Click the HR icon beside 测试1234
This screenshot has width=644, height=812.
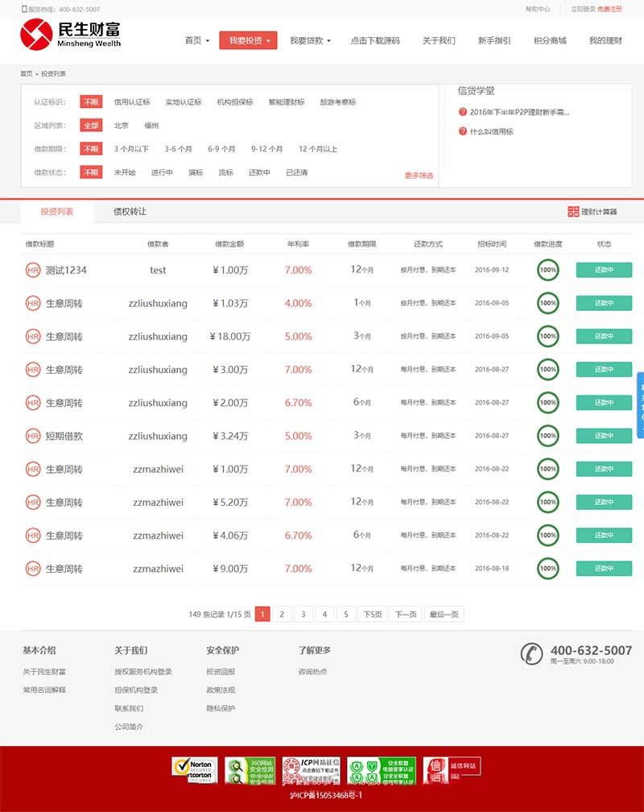[32, 270]
